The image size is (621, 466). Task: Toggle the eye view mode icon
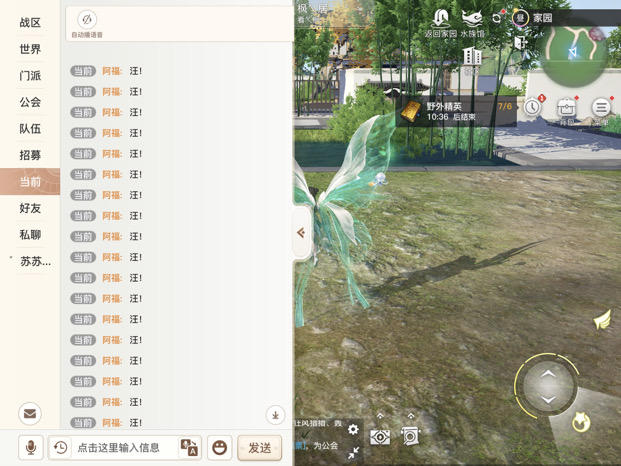380,437
